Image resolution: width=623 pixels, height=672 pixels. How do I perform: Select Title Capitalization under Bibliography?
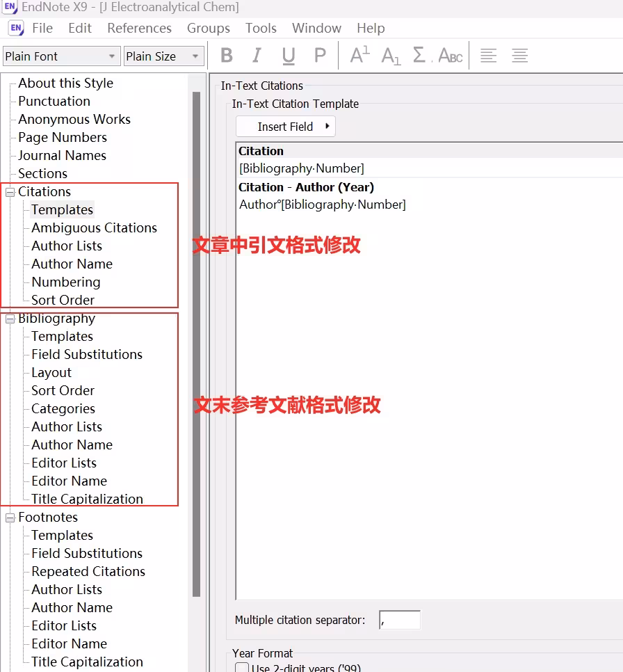88,499
